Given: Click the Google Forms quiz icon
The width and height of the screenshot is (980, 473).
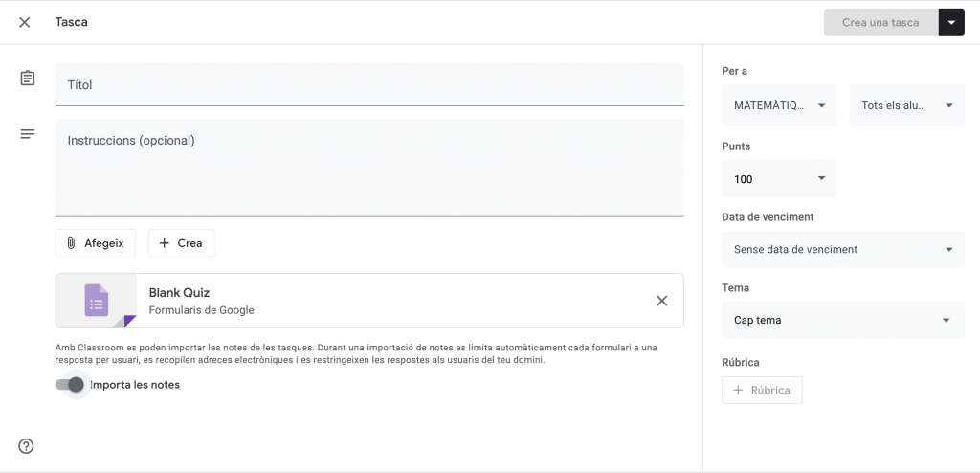Looking at the screenshot, I should click(96, 301).
